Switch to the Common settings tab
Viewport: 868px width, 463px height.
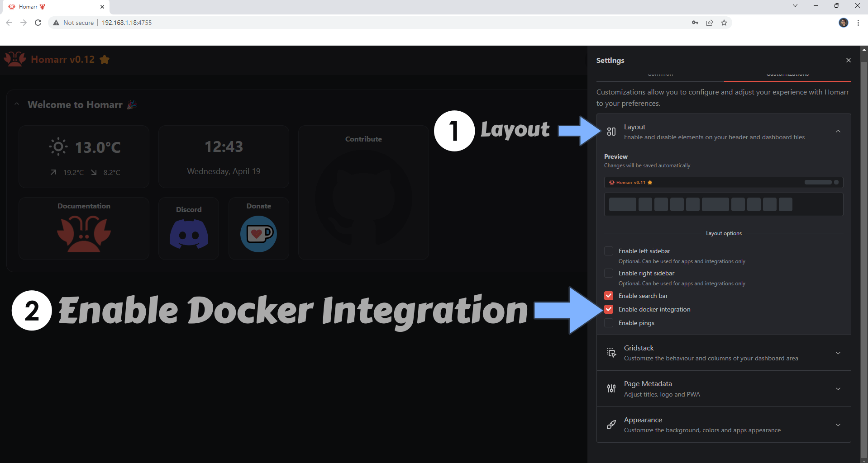coord(660,75)
